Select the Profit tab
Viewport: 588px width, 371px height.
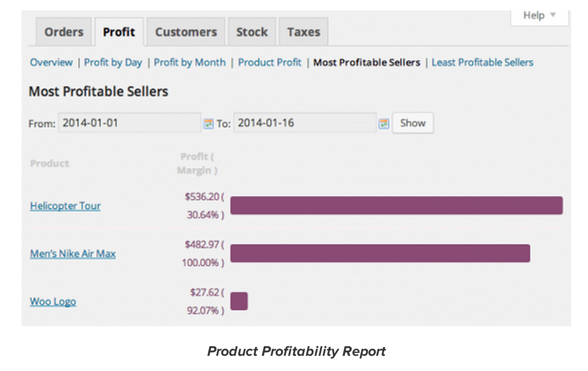(x=119, y=32)
